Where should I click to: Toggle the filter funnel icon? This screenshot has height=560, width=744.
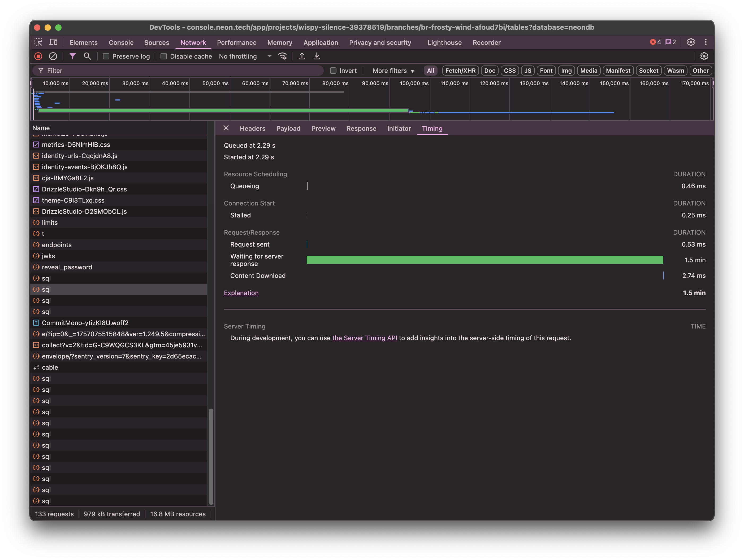[x=72, y=56]
